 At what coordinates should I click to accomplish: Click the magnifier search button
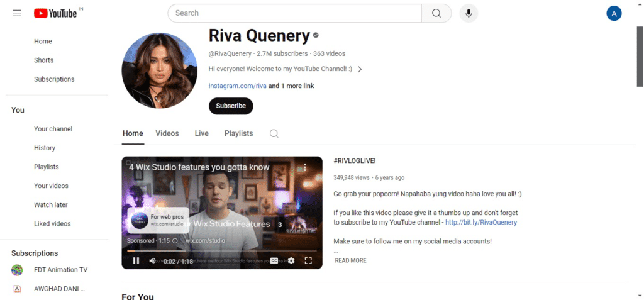[x=436, y=13]
